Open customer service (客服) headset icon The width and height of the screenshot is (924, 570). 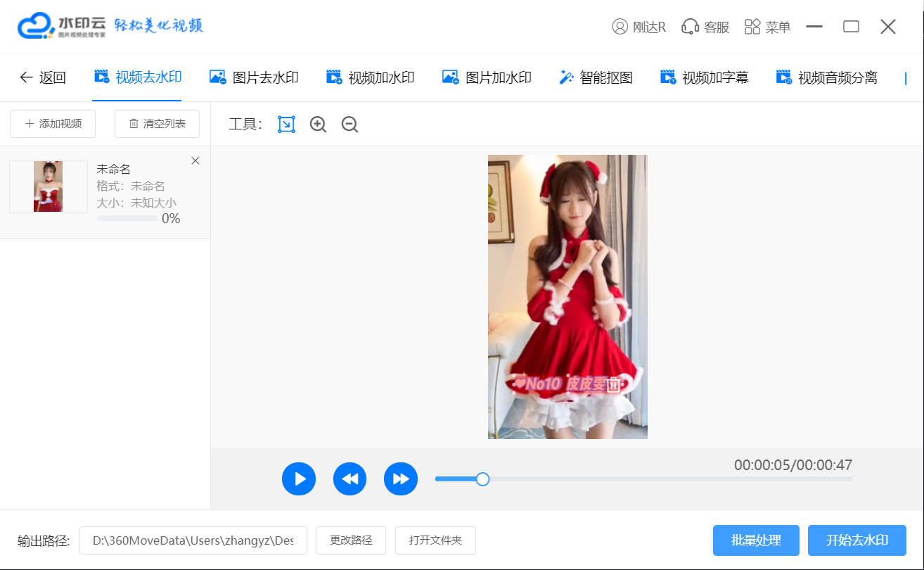705,27
